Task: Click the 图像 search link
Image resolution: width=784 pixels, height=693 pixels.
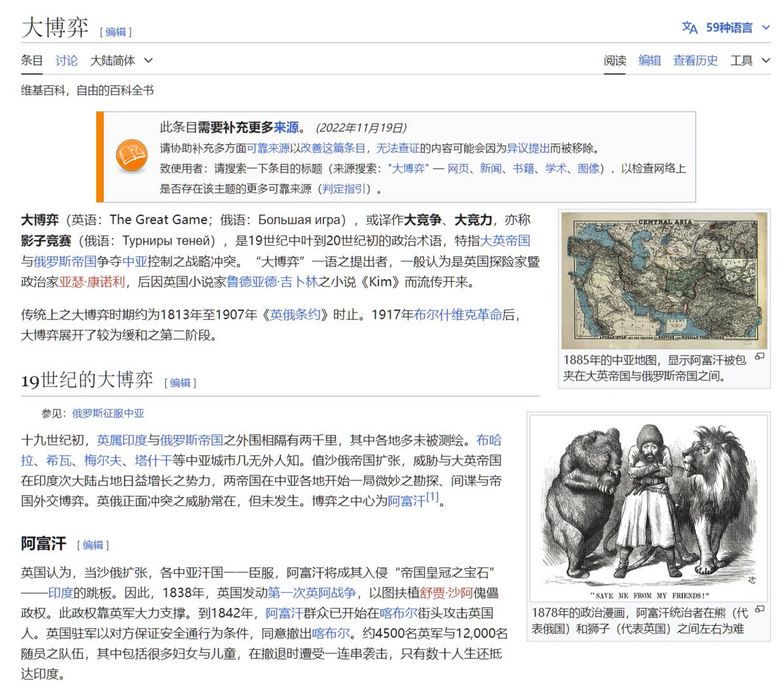Action: tap(589, 169)
